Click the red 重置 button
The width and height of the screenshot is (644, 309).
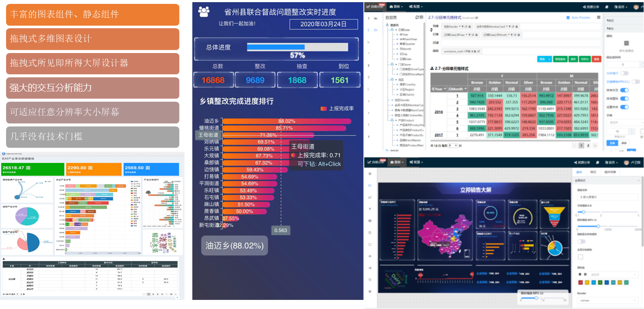pyautogui.click(x=597, y=59)
